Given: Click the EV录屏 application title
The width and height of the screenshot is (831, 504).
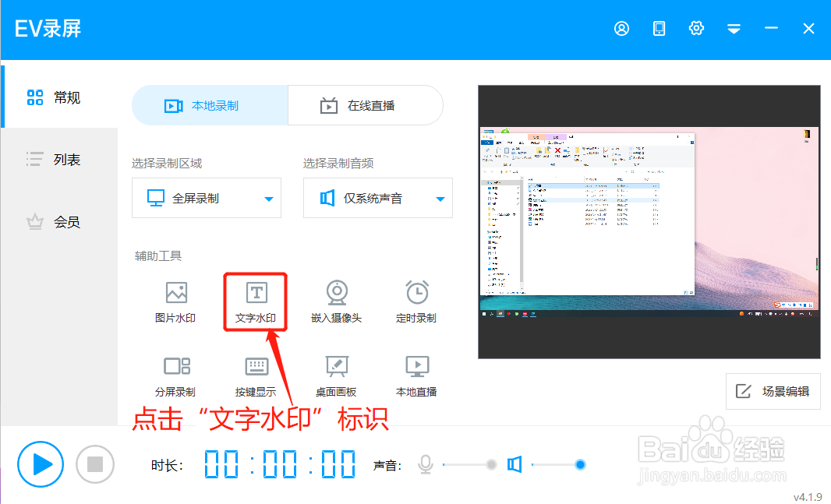Looking at the screenshot, I should (48, 29).
